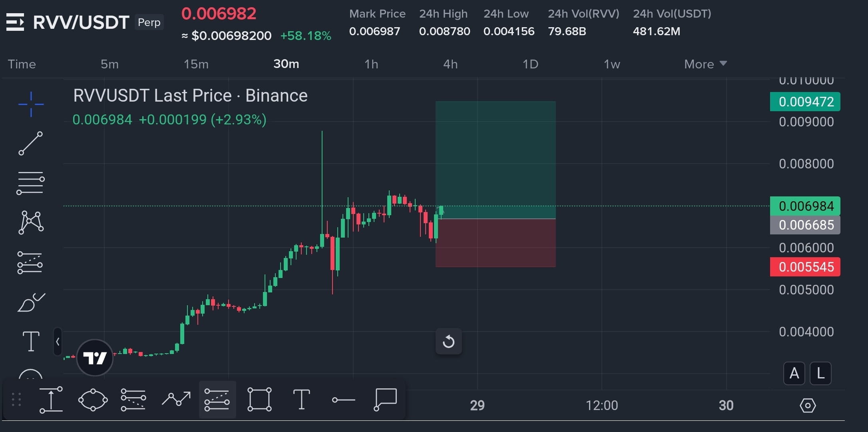The height and width of the screenshot is (432, 868).
Task: Select the callout comment tool
Action: click(385, 399)
